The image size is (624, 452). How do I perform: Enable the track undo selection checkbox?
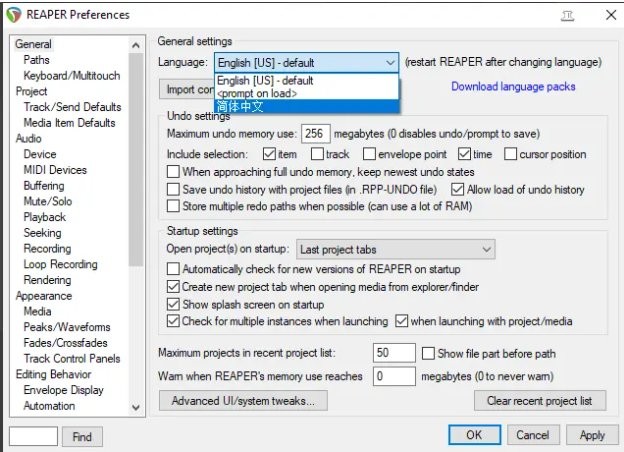(x=317, y=154)
